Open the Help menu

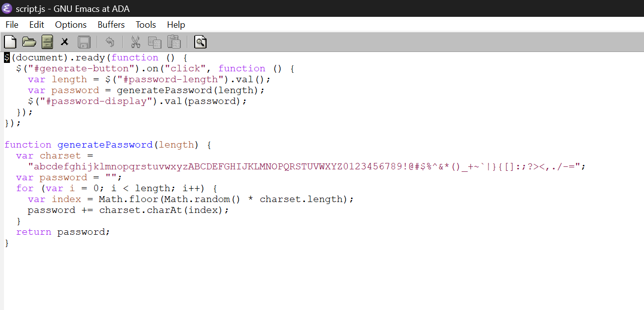(176, 24)
